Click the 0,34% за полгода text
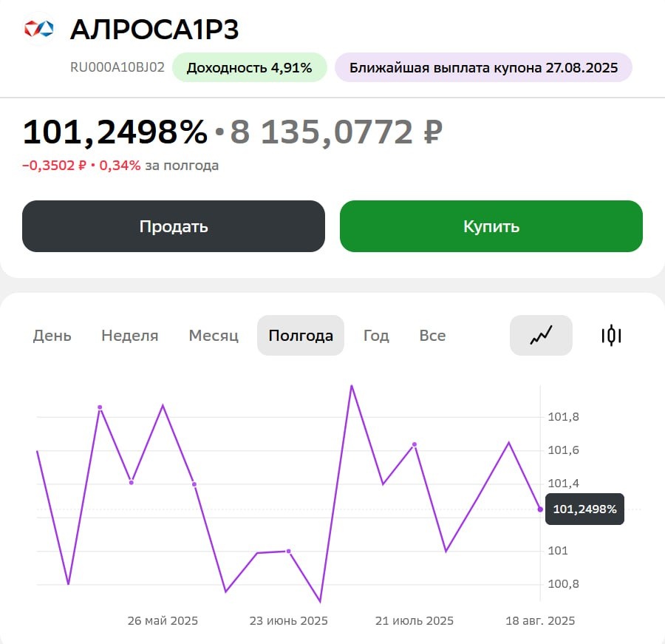This screenshot has height=644, width=665. coord(159,165)
